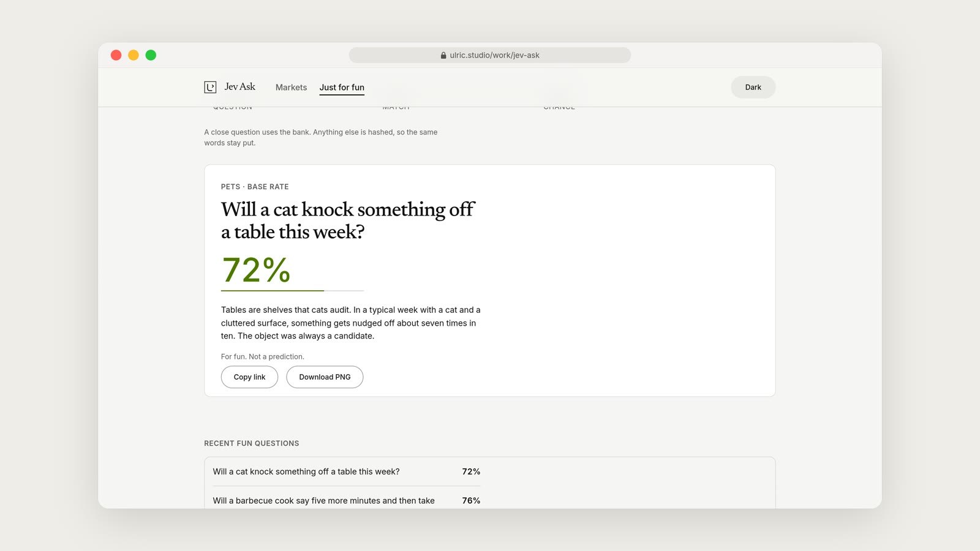Open the Markets tab
Screen dimensions: 980x551
(x=291, y=88)
